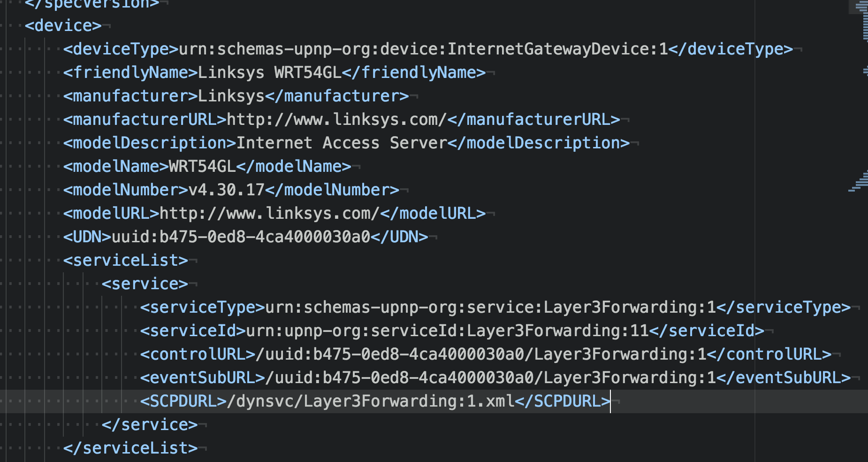This screenshot has width=868, height=462.
Task: Click the eventSubURL path value
Action: (491, 377)
